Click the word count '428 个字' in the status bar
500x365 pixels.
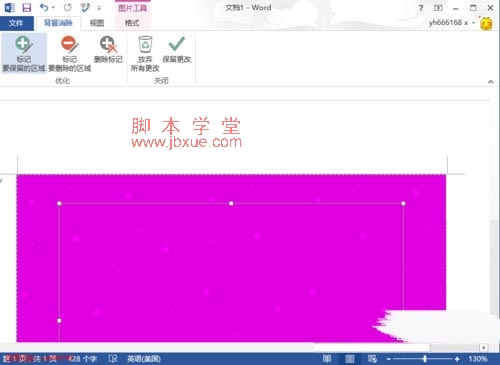[x=82, y=359]
